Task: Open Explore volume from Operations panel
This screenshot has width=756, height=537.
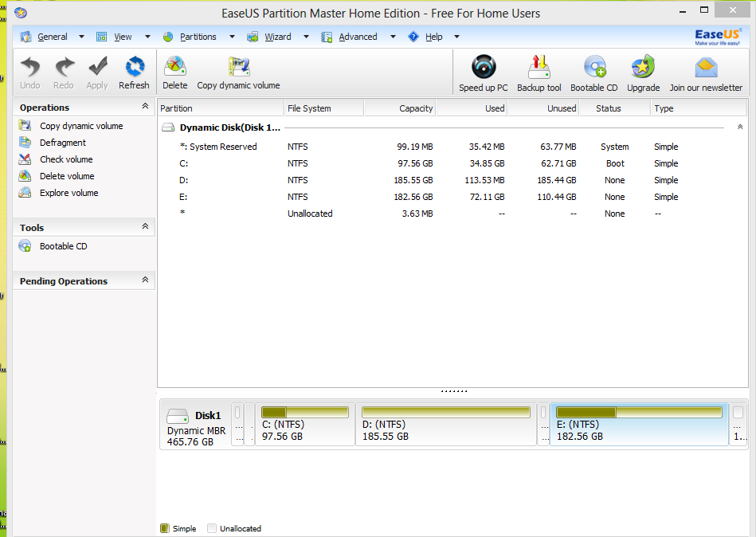Action: 69,193
